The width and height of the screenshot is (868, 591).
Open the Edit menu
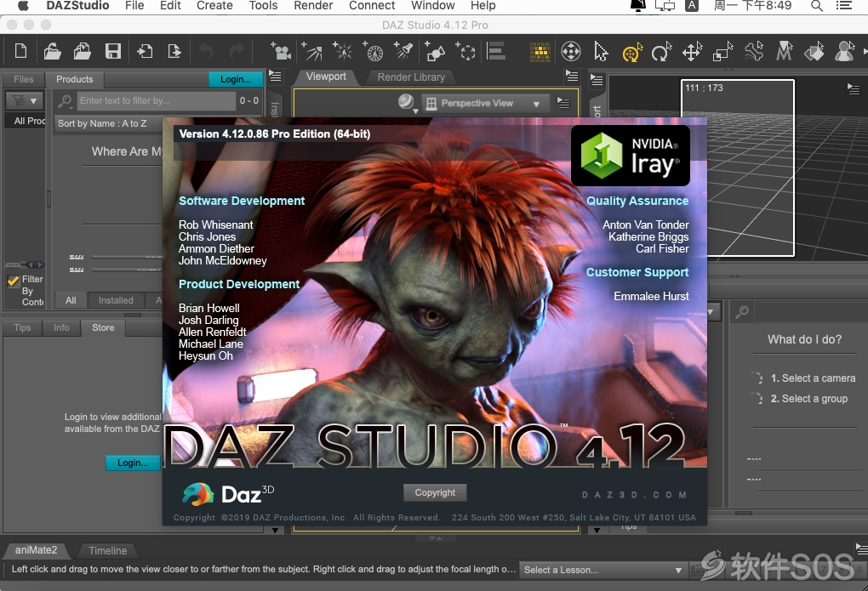[170, 6]
